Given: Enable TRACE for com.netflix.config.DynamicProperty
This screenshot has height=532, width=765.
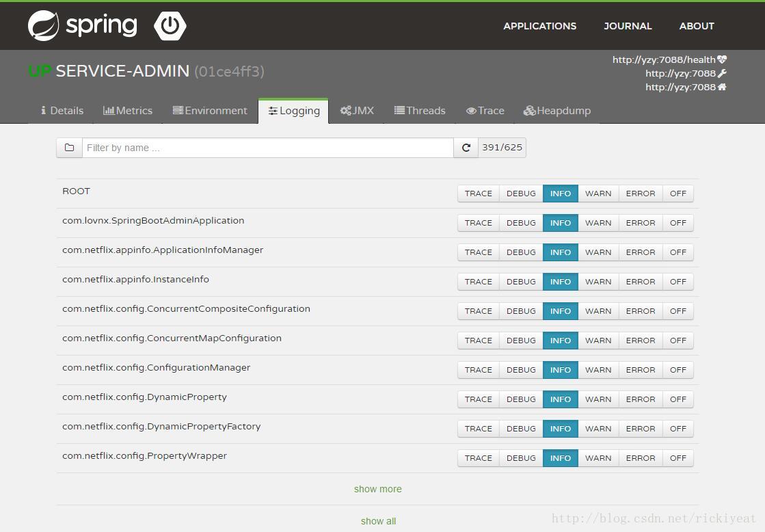Looking at the screenshot, I should 478,399.
